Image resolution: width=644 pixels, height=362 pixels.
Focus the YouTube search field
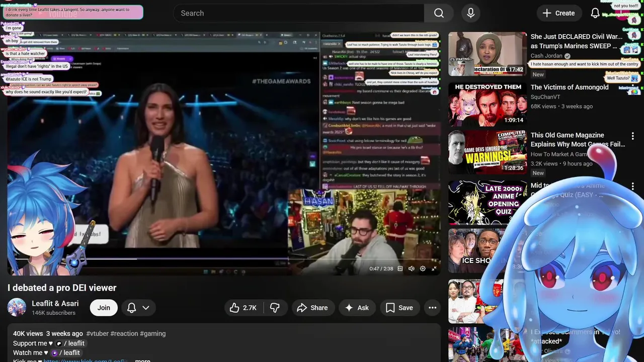[x=299, y=13]
